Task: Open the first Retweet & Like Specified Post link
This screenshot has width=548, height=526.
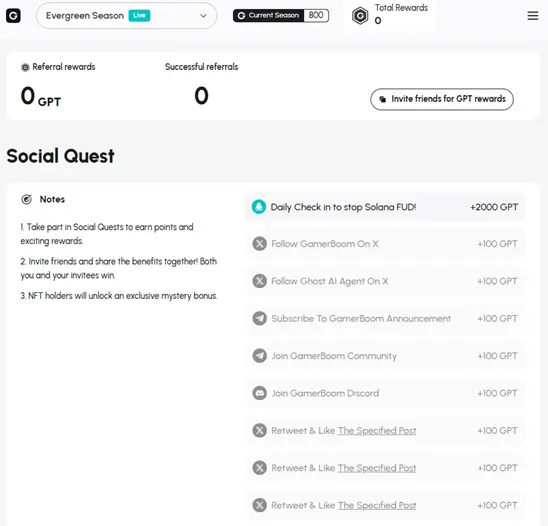Action: [377, 431]
